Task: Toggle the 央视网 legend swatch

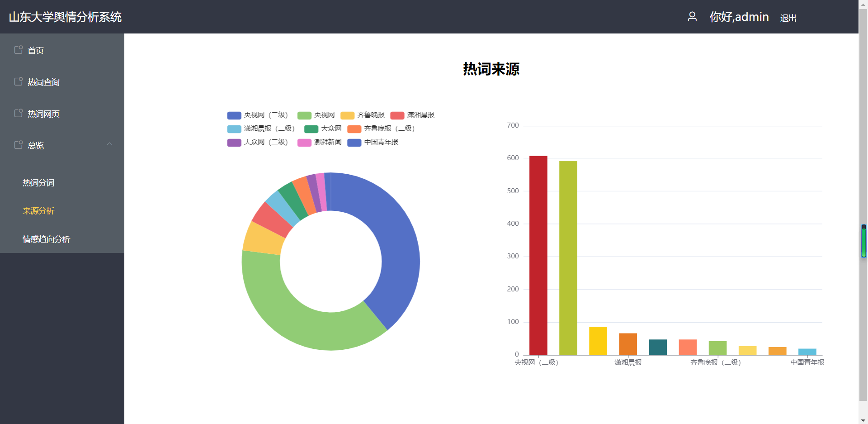Action: [304, 115]
